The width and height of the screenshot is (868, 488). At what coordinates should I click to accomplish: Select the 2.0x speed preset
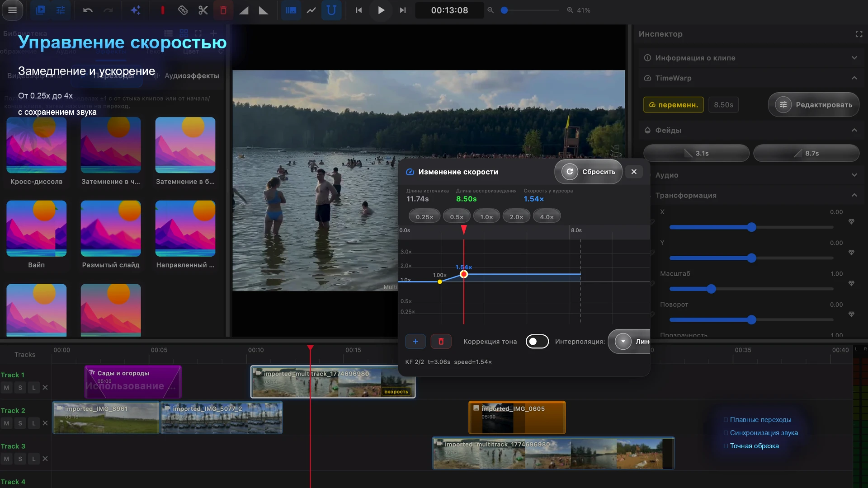tap(516, 217)
